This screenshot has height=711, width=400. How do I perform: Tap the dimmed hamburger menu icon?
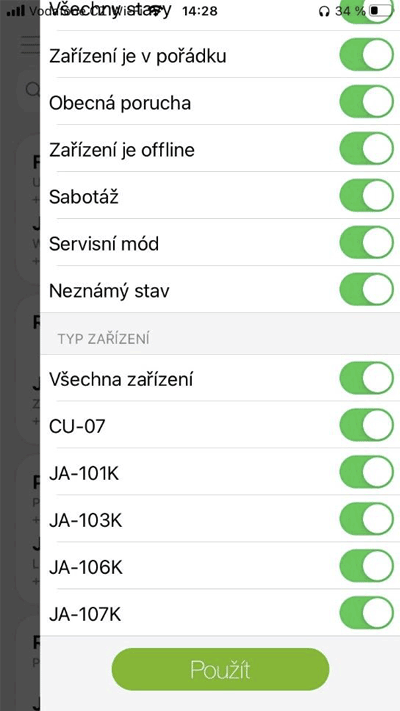tap(30, 46)
